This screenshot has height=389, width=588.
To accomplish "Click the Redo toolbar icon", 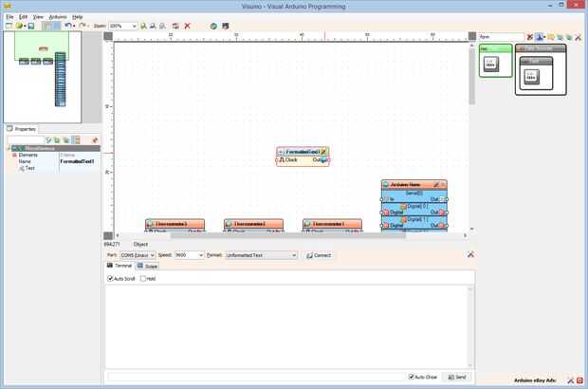I will (x=83, y=26).
